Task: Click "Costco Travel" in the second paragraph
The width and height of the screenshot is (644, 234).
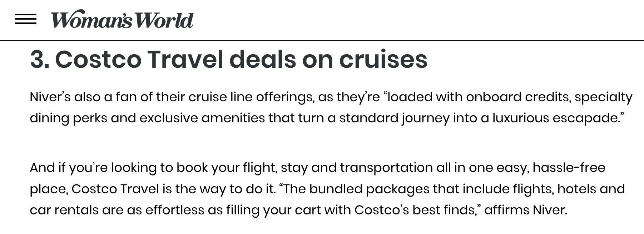Action: tap(115, 189)
